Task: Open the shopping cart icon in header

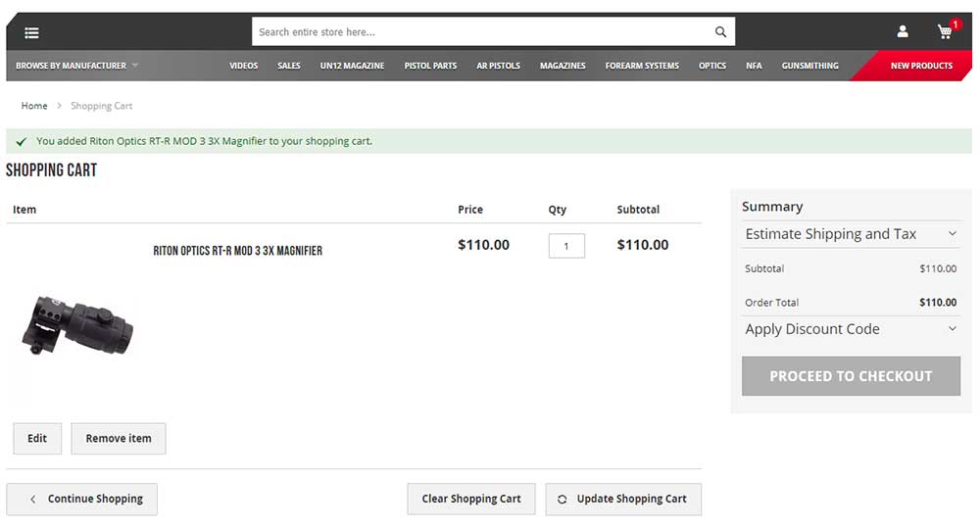Action: pos(945,32)
